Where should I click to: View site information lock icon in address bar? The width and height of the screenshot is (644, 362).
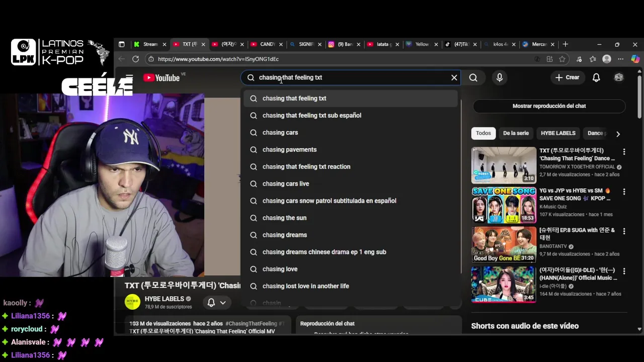(x=150, y=59)
